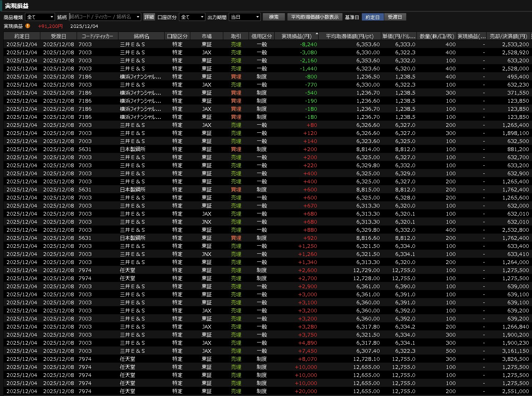Switch base date to 受渡日

click(x=395, y=17)
